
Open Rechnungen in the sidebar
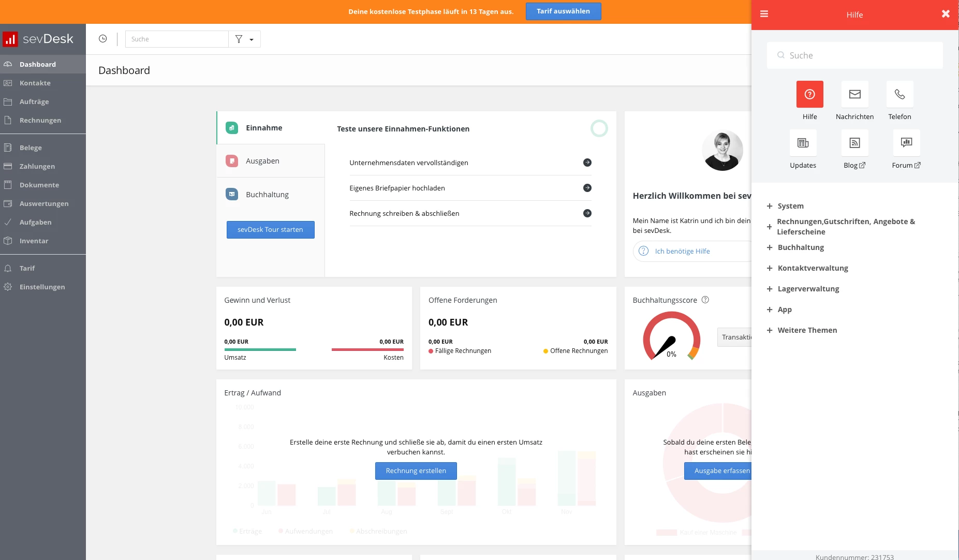(x=43, y=120)
